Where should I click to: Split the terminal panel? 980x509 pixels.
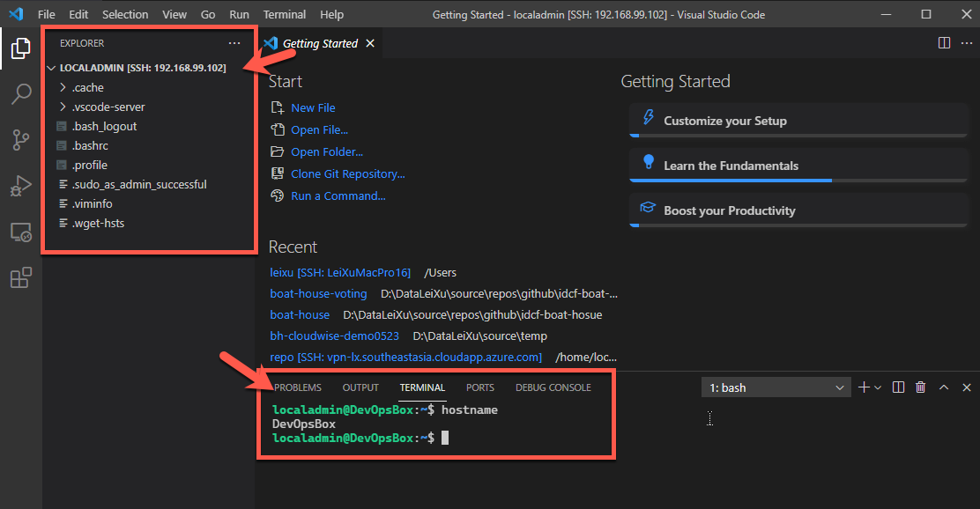898,387
